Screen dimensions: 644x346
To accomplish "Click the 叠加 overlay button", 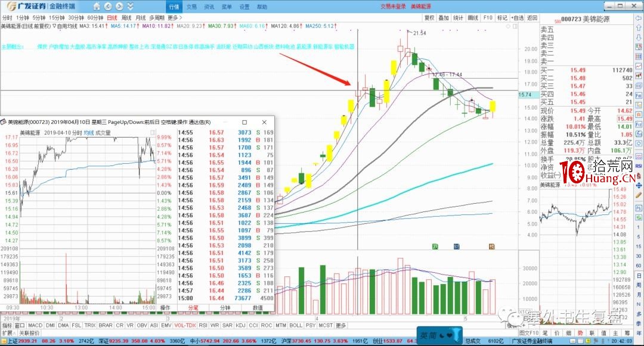I will click(444, 18).
